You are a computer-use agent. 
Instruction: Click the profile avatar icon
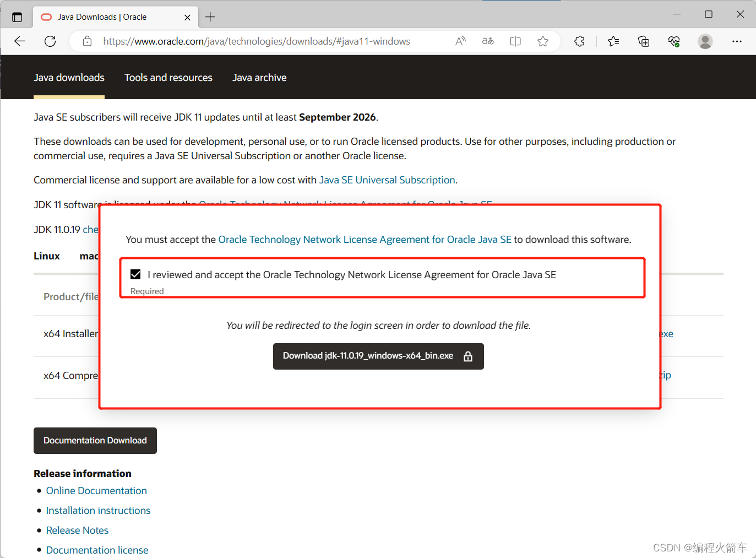click(x=705, y=41)
